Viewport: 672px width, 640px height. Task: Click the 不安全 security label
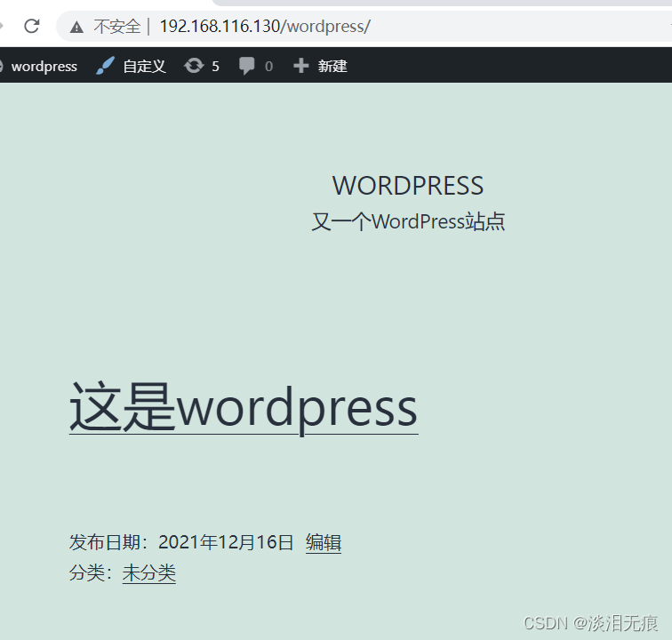(x=117, y=27)
